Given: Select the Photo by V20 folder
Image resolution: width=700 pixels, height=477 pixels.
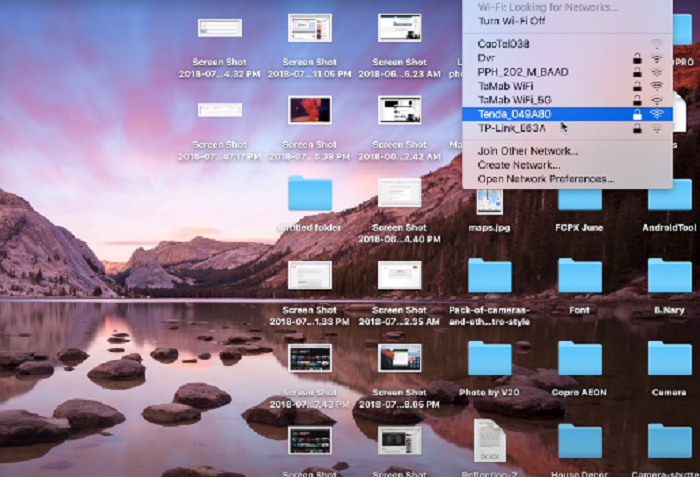Looking at the screenshot, I should [490, 358].
